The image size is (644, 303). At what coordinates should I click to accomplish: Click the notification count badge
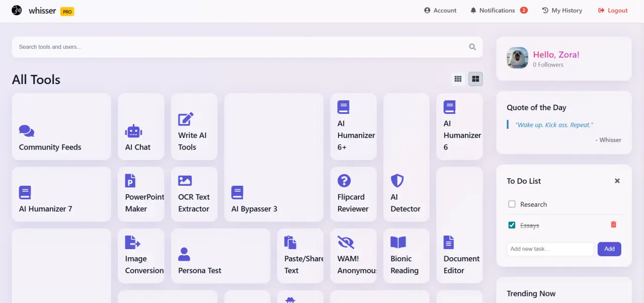(x=524, y=10)
